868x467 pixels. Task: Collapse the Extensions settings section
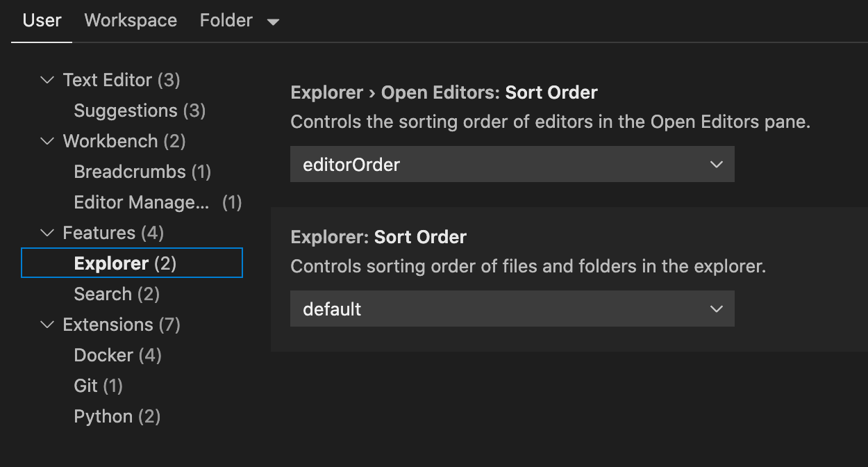(x=47, y=325)
